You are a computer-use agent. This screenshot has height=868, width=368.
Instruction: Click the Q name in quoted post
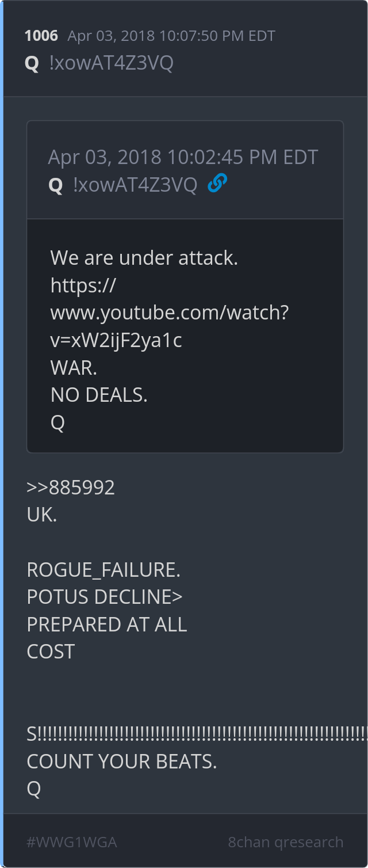(x=56, y=185)
